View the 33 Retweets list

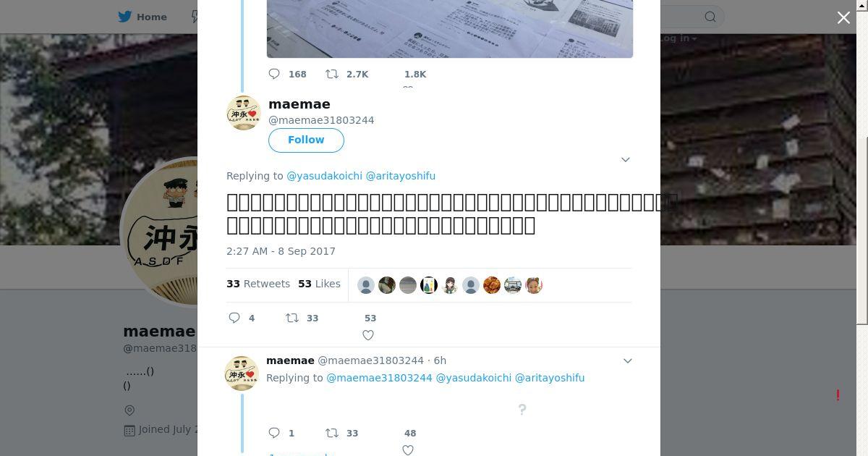[x=258, y=284]
